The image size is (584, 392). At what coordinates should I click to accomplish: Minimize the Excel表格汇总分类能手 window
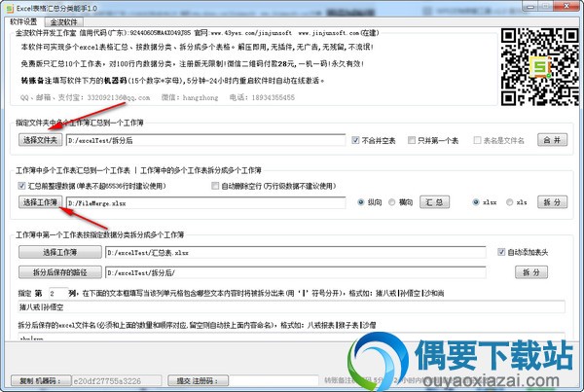pyautogui.click(x=530, y=7)
